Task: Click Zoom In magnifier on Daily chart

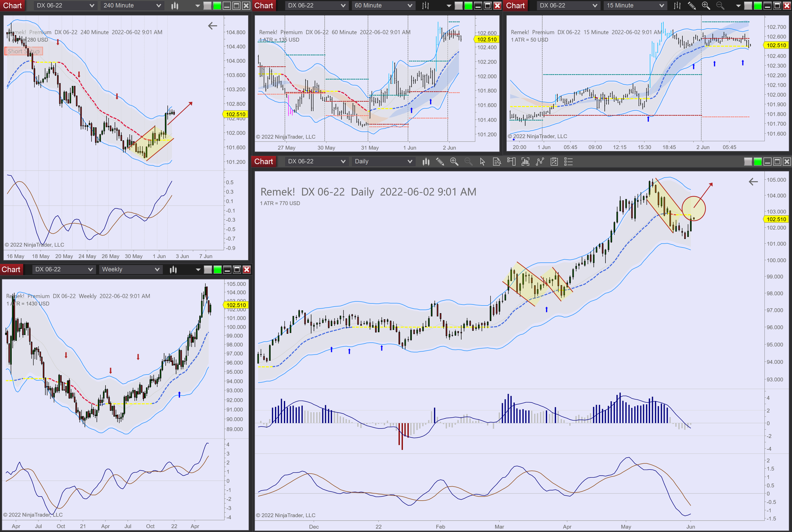Action: click(x=454, y=161)
